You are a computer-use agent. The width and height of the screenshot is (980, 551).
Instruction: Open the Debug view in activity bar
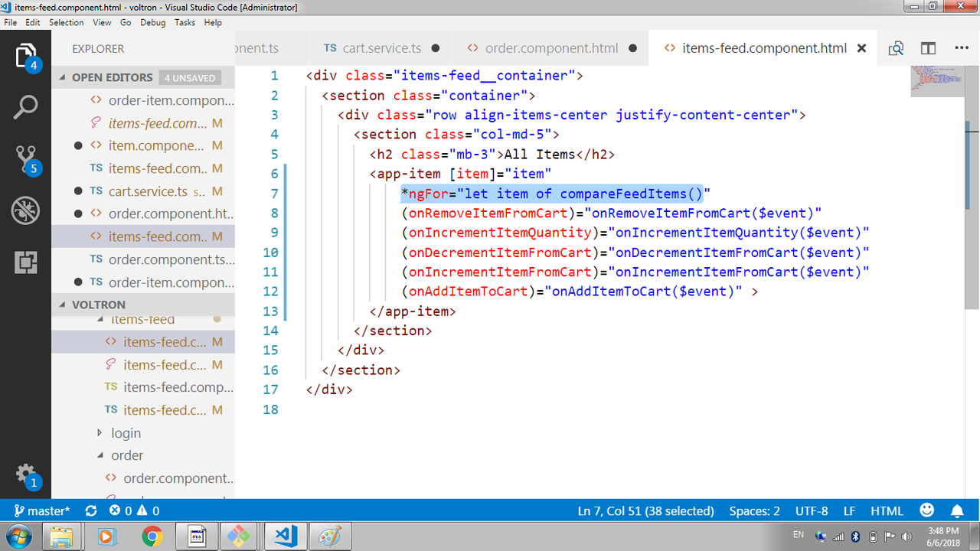[25, 210]
